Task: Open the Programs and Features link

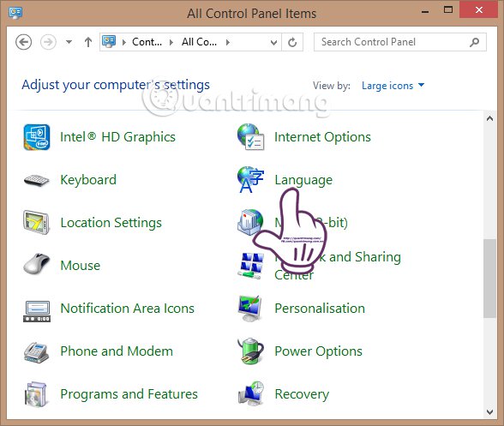Action: [x=129, y=394]
